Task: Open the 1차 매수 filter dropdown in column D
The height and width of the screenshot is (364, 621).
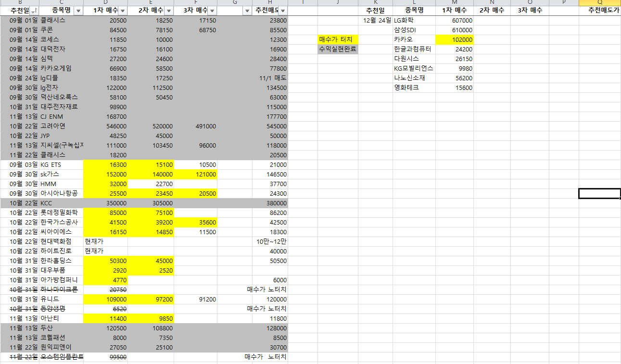Action: click(x=123, y=11)
